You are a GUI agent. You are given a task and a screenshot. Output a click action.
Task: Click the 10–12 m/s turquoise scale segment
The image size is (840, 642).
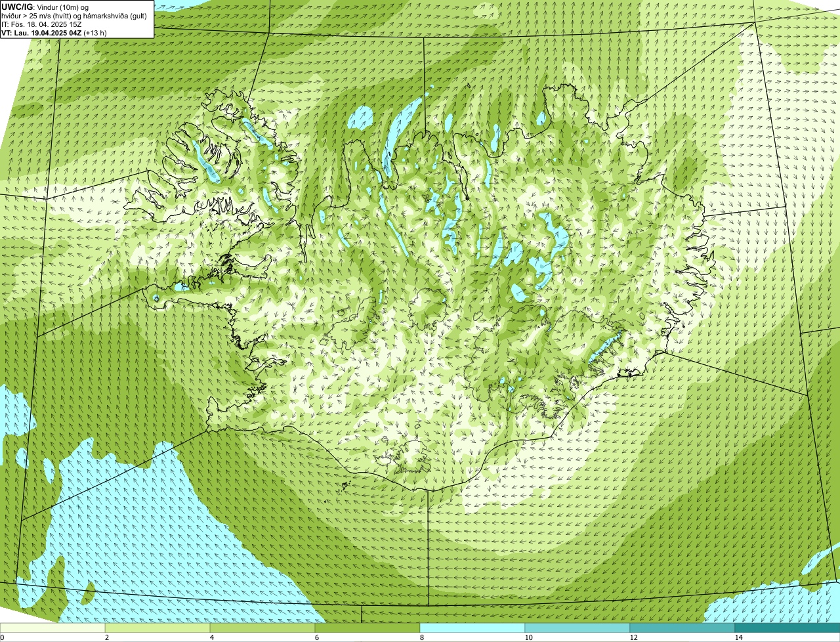(577, 628)
